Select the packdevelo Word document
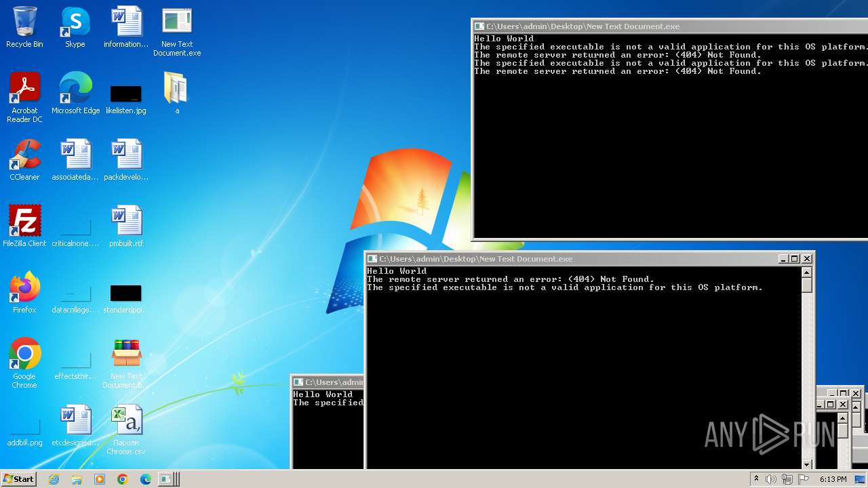This screenshot has height=488, width=868. (x=126, y=160)
